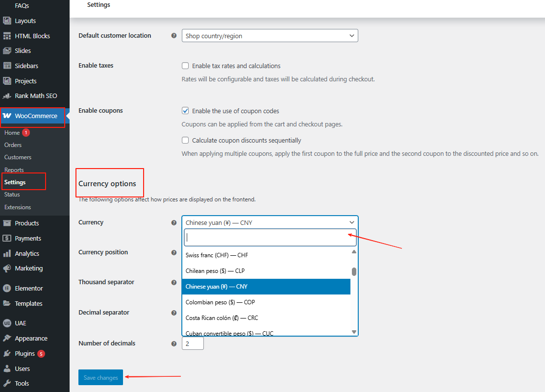Open the Default customer location dropdown
Screen dimensions: 545x392
[270, 36]
